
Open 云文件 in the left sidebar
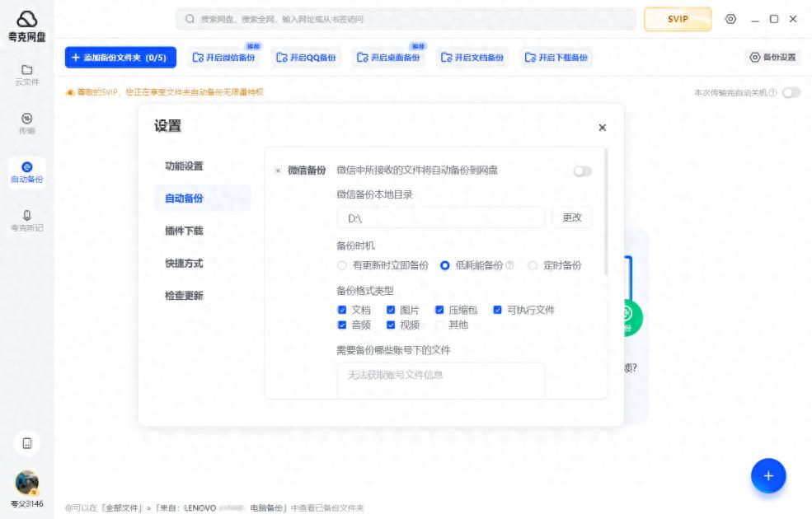coord(26,74)
